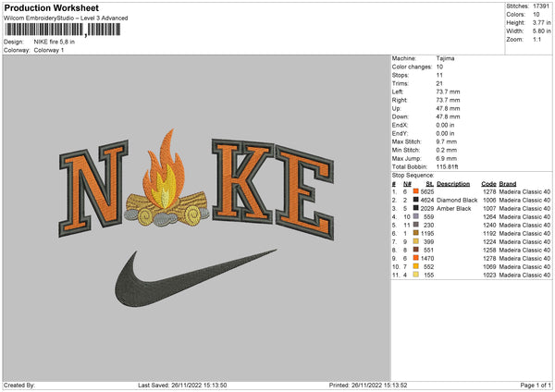Select the Machine value 'Tajima'
Viewport: 555px width, 392px height.
tap(445, 58)
